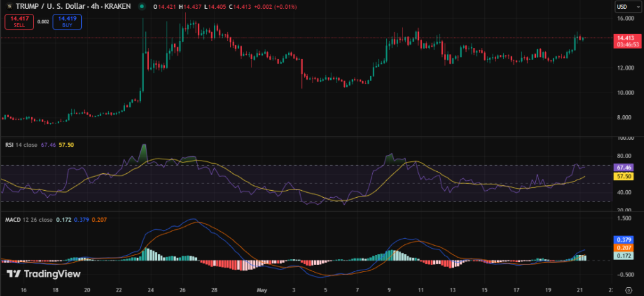This screenshot has height=296, width=644.
Task: Click the low value L 14.405
Action: [x=216, y=7]
